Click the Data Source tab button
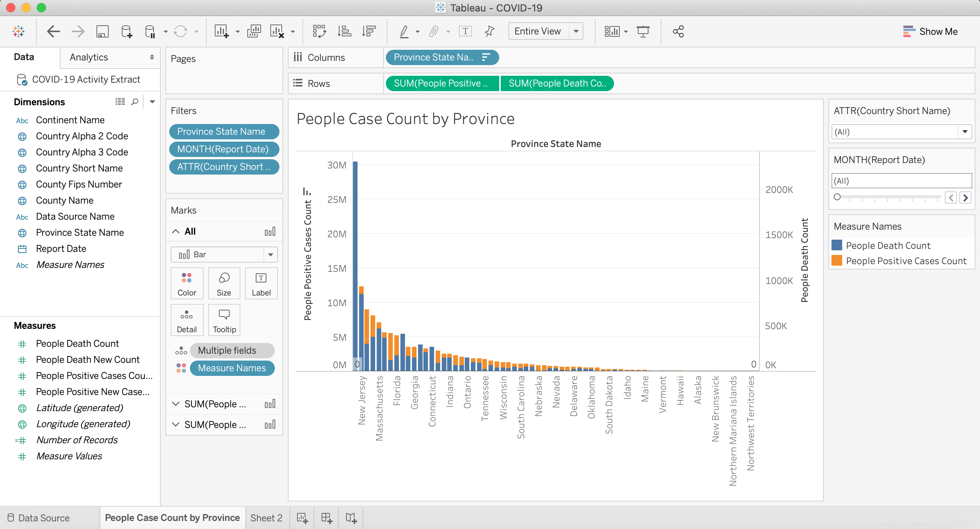The height and width of the screenshot is (529, 980). [x=38, y=518]
